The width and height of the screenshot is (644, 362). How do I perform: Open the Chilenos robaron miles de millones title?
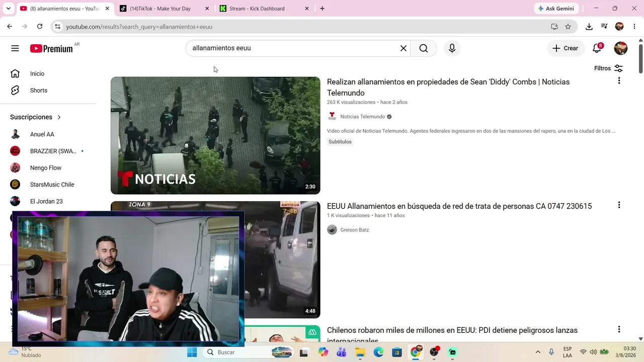[x=452, y=335]
